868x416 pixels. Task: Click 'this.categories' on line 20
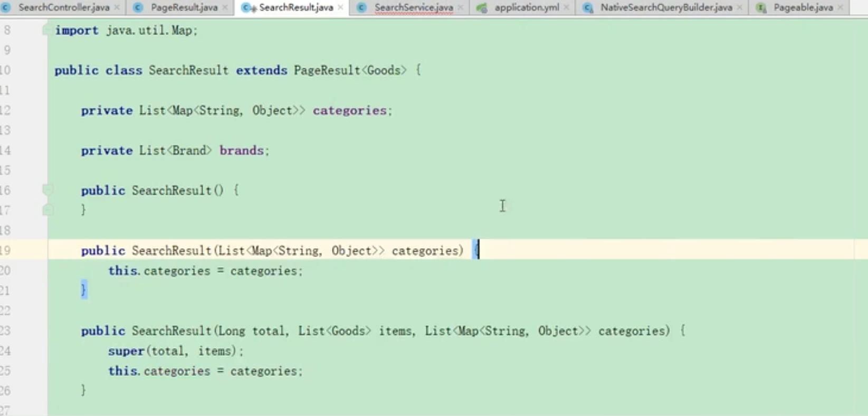click(x=159, y=271)
